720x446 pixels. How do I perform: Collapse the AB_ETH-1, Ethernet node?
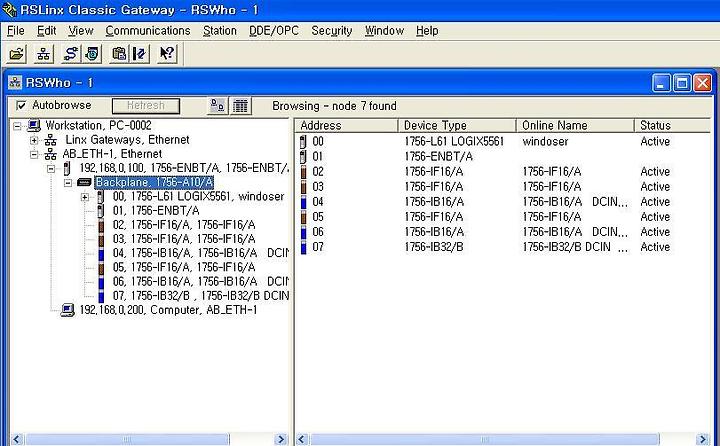[x=34, y=154]
